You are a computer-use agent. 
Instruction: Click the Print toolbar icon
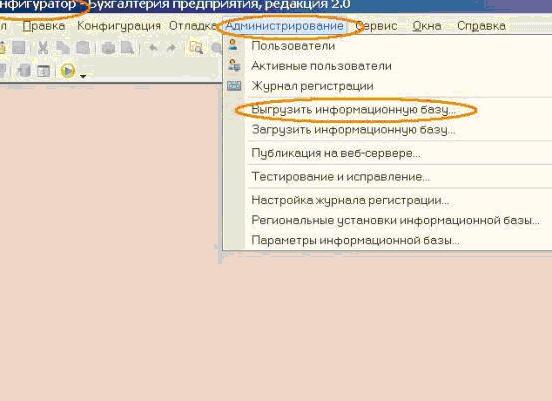click(x=108, y=48)
